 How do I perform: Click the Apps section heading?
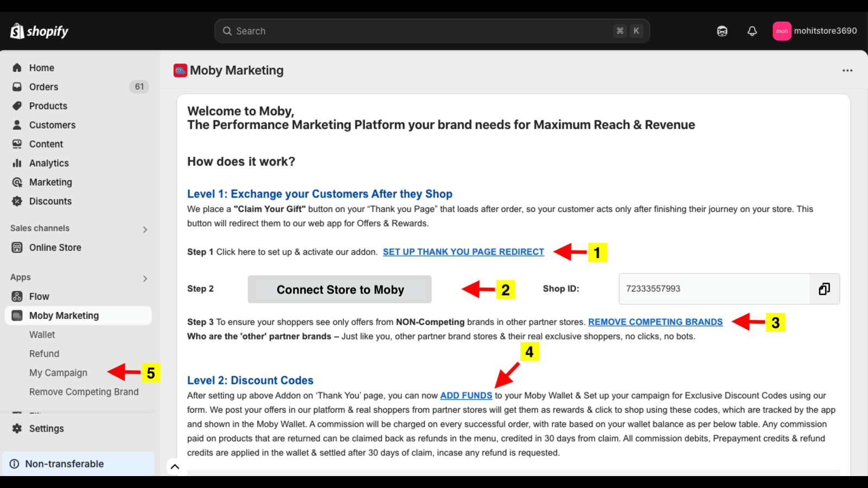point(20,278)
